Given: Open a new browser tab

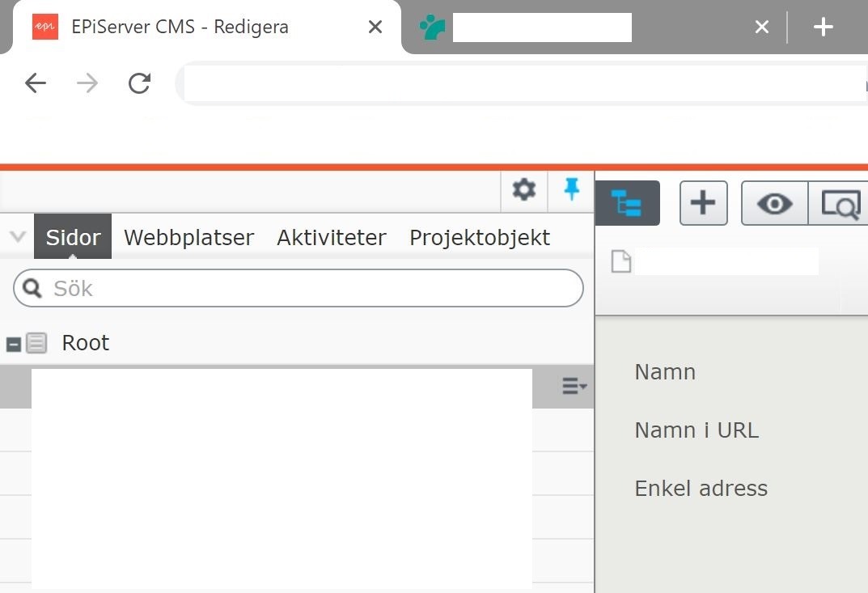Looking at the screenshot, I should coord(823,27).
